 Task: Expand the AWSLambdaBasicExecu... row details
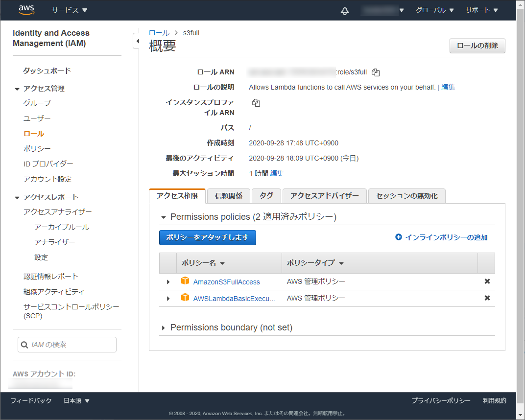point(168,298)
